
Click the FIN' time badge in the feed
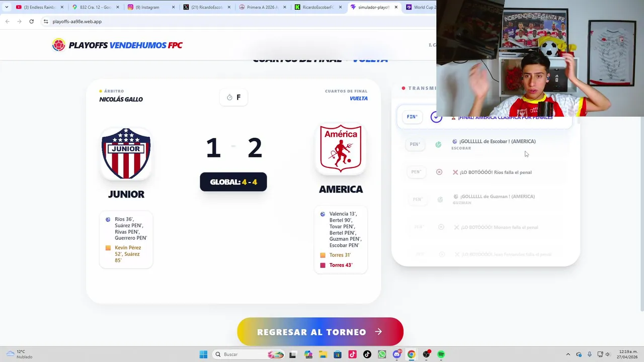(x=412, y=117)
